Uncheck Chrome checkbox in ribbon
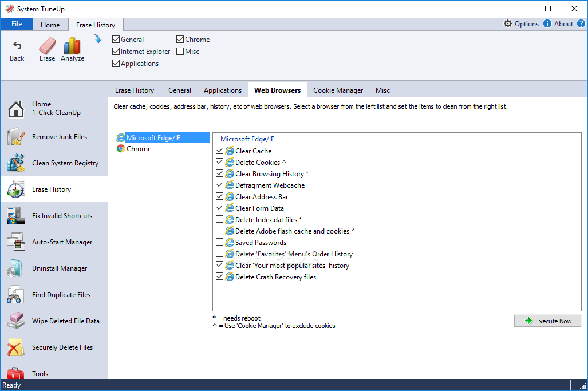Image resolution: width=588 pixels, height=391 pixels. (180, 40)
